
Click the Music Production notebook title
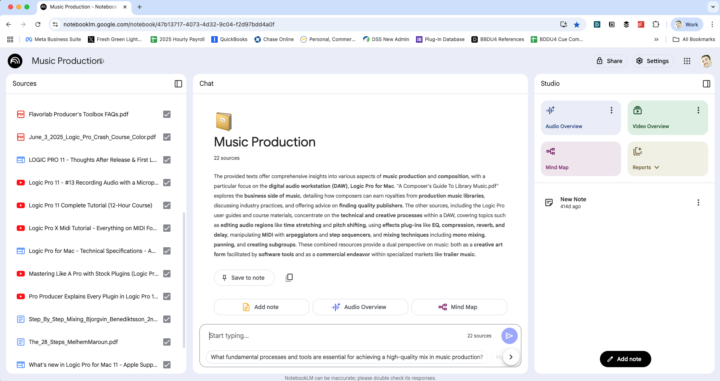pyautogui.click(x=67, y=61)
